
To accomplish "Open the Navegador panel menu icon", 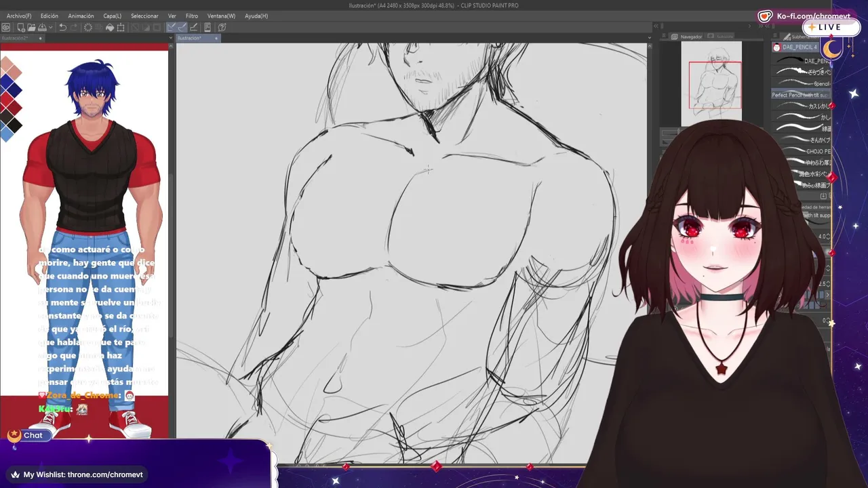I will (x=663, y=35).
